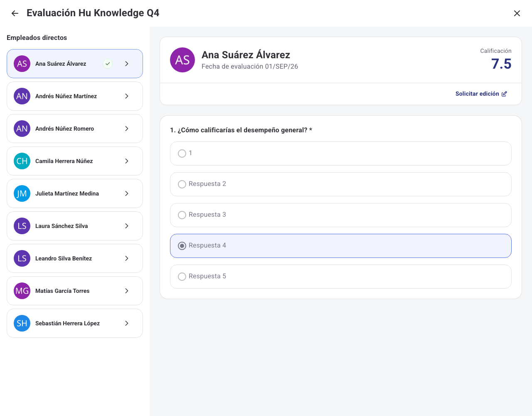Select employee name Matías García Torres
Screen dimensions: 532x416
[x=62, y=291]
